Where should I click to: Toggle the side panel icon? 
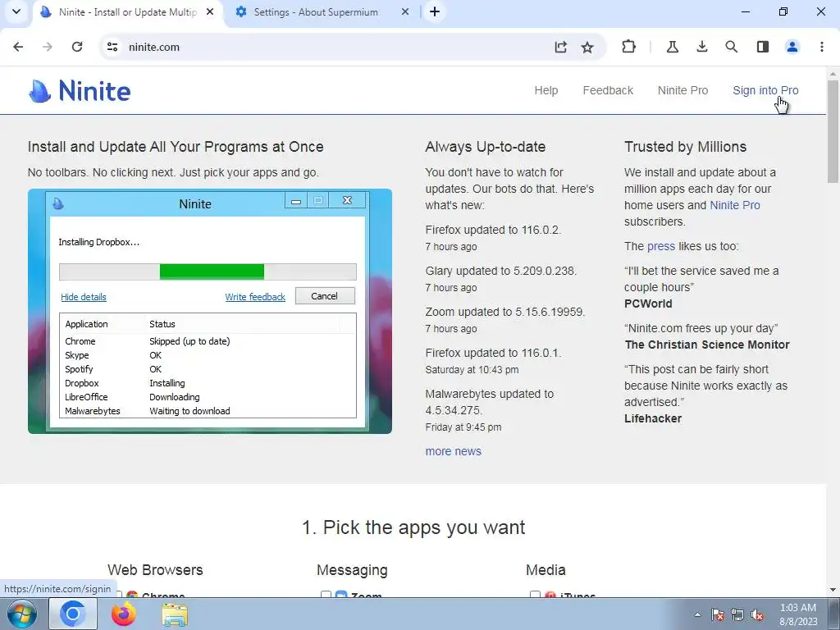point(763,47)
